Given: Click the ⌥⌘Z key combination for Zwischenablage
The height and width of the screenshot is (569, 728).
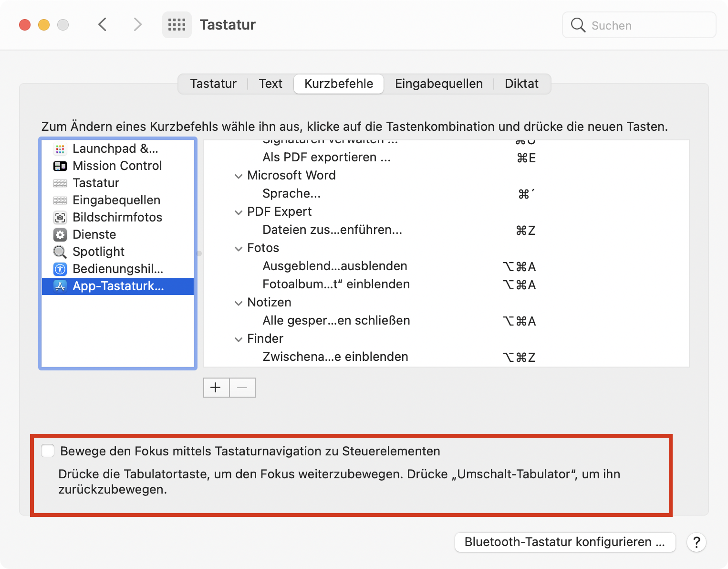Looking at the screenshot, I should [x=520, y=358].
